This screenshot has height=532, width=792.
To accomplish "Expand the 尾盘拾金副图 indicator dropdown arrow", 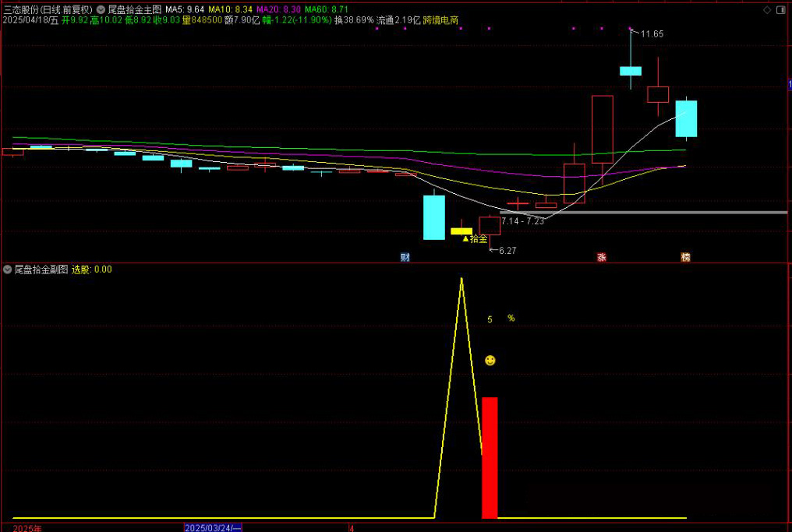I will [8, 270].
